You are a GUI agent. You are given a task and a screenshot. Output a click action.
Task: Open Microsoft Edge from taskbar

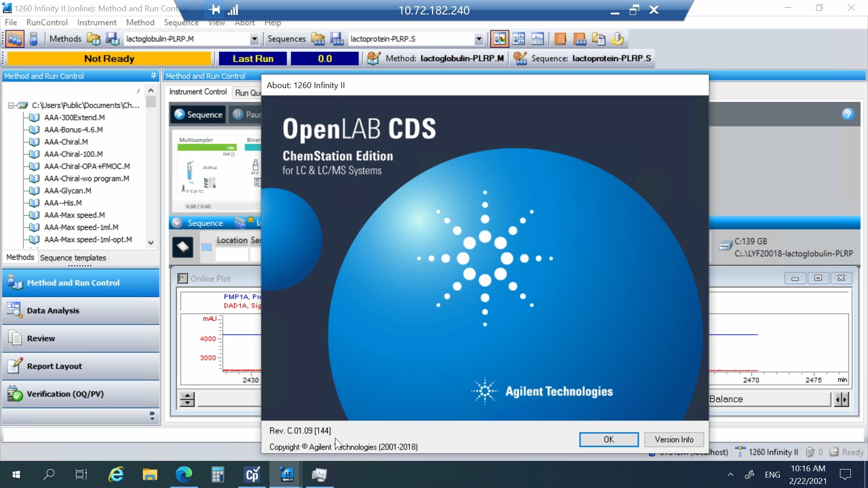[x=184, y=474]
